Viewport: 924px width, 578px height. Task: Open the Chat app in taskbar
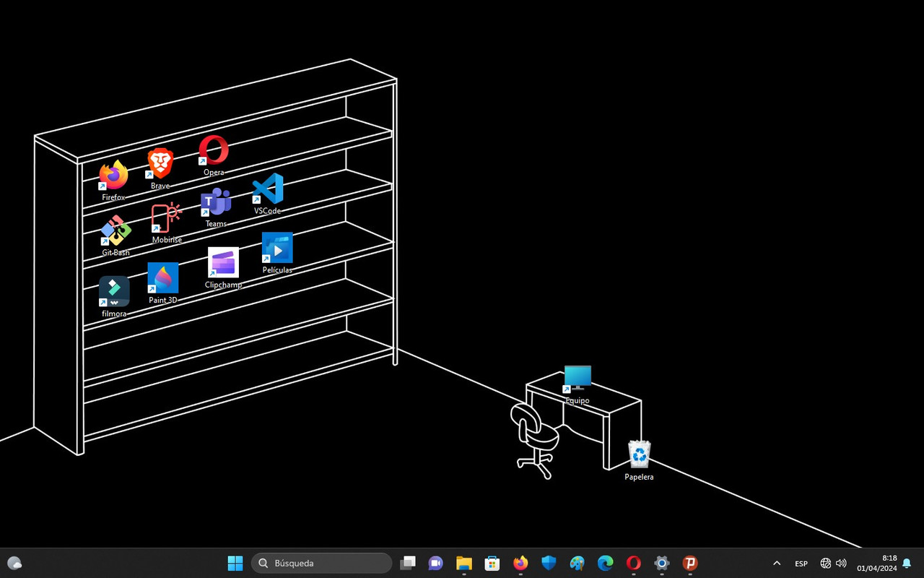(x=435, y=563)
